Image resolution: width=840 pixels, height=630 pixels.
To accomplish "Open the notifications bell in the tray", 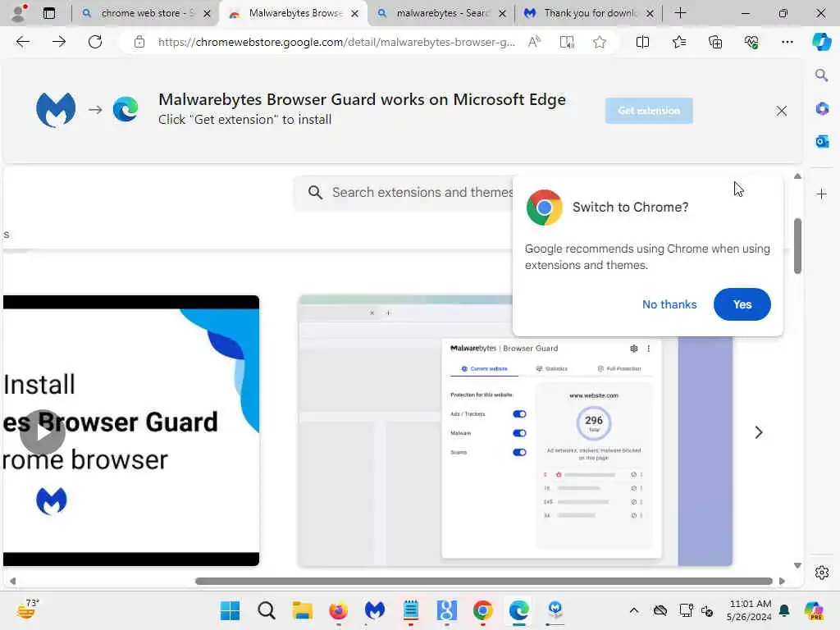I will tap(784, 610).
